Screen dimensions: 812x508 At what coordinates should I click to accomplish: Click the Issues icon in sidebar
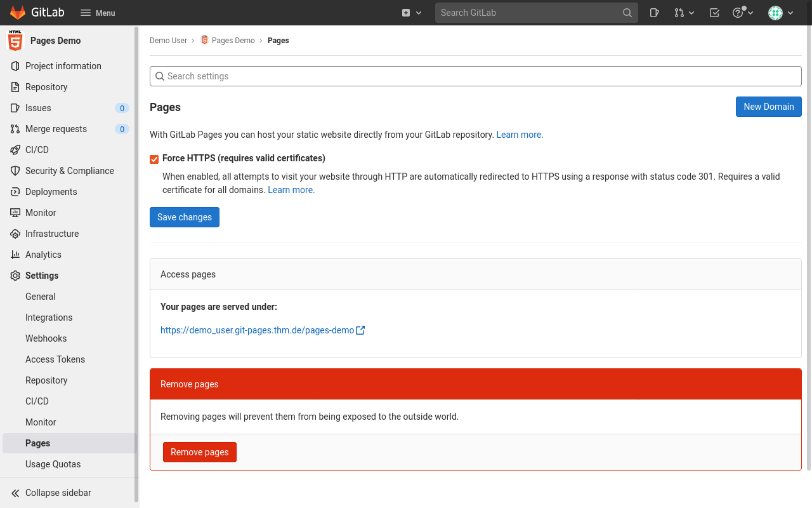click(15, 108)
